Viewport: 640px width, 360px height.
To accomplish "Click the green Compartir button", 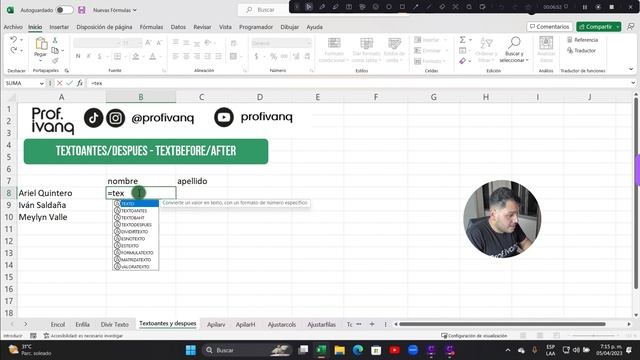I will click(598, 27).
